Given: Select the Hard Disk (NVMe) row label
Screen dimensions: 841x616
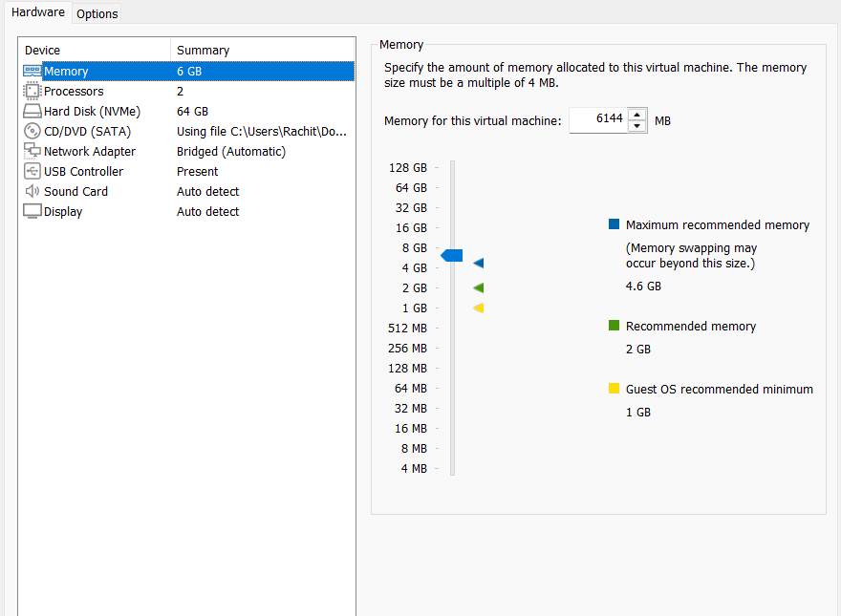Looking at the screenshot, I should [x=93, y=112].
